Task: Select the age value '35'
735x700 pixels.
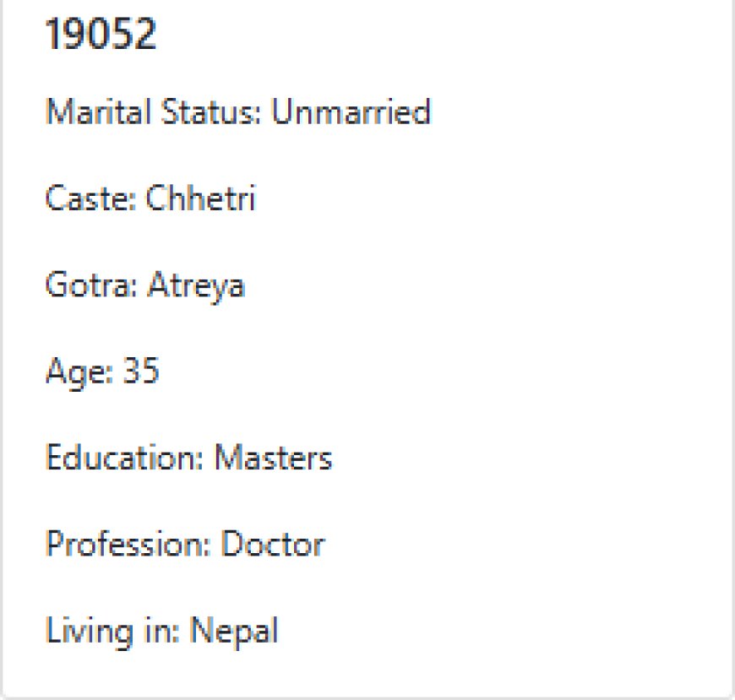Action: [x=140, y=372]
